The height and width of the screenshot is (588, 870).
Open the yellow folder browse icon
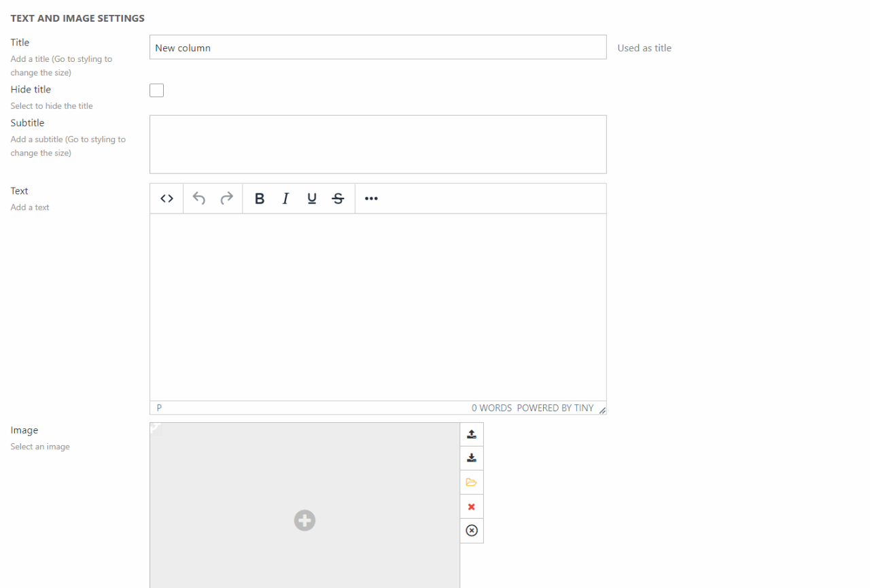472,483
